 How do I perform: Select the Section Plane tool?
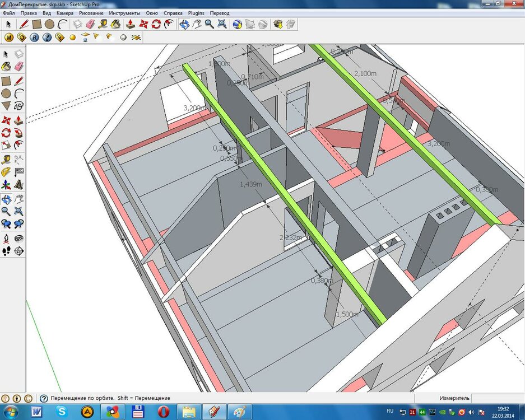pos(19,251)
